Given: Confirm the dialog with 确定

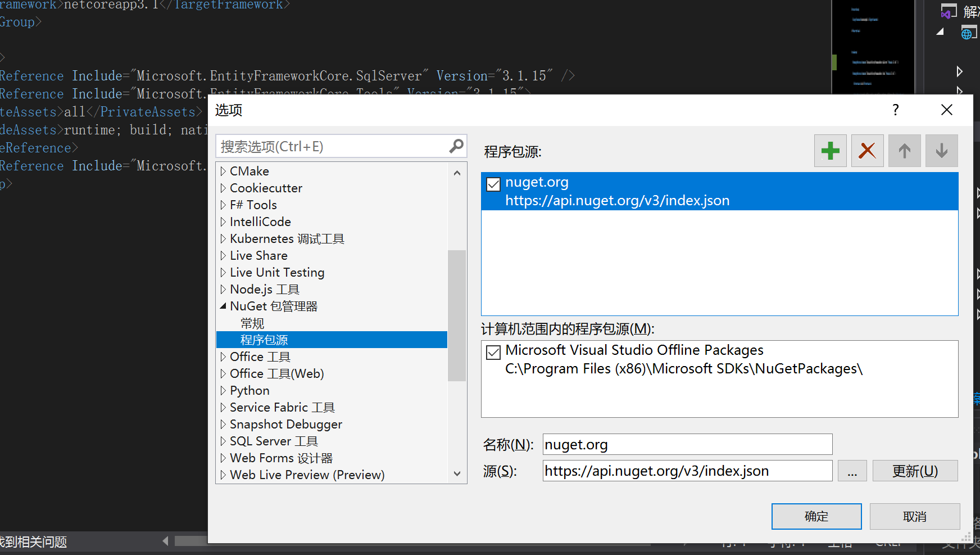Looking at the screenshot, I should [x=816, y=516].
